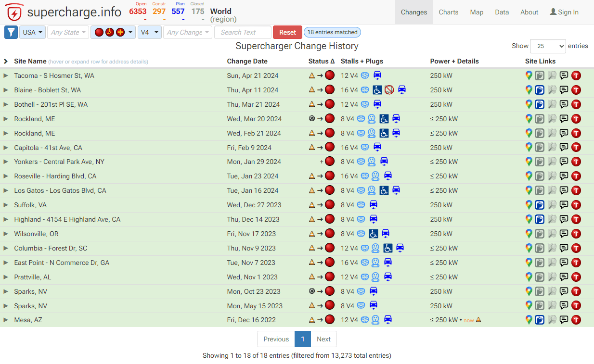Screen dimensions: 594x364
Task: Click the supercharge.info shield logo
Action: tap(14, 12)
